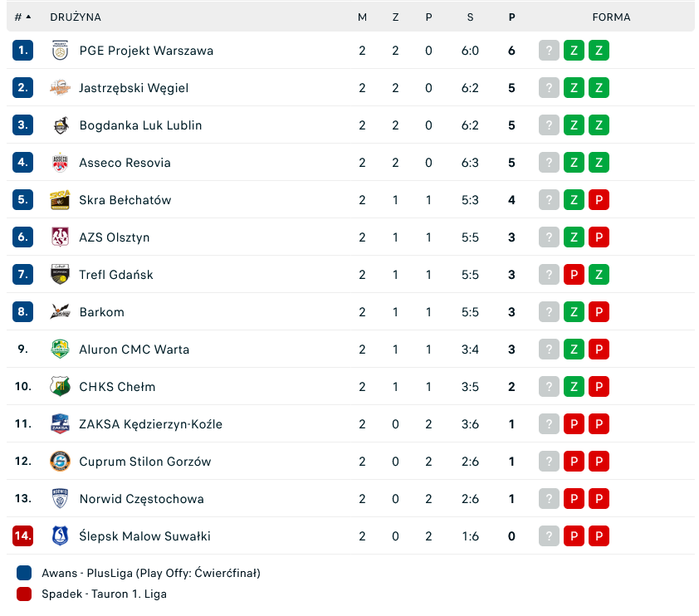The image size is (699, 616).
Task: Click the red rank 14 position badge
Action: click(x=22, y=536)
